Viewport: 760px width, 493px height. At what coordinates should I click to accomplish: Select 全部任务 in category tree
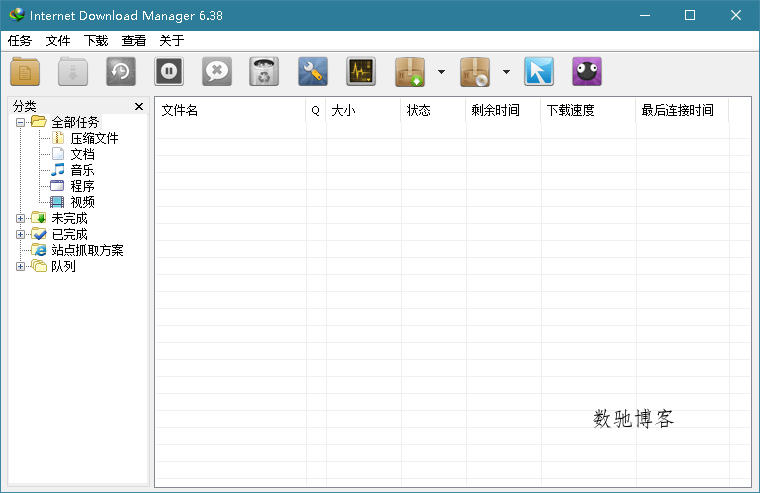[x=75, y=122]
